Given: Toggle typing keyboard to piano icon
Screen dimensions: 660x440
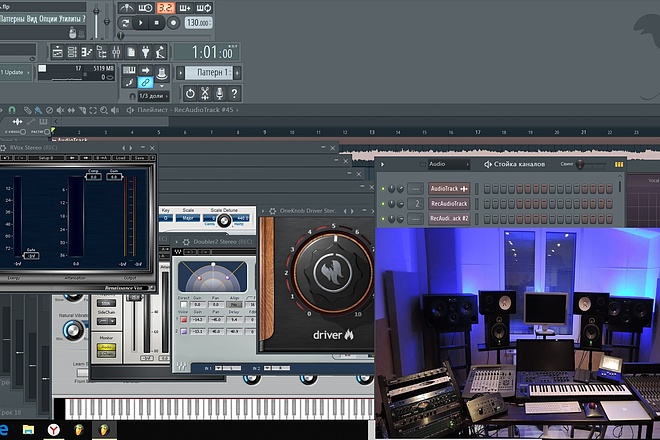Looking at the screenshot, I should (129, 70).
